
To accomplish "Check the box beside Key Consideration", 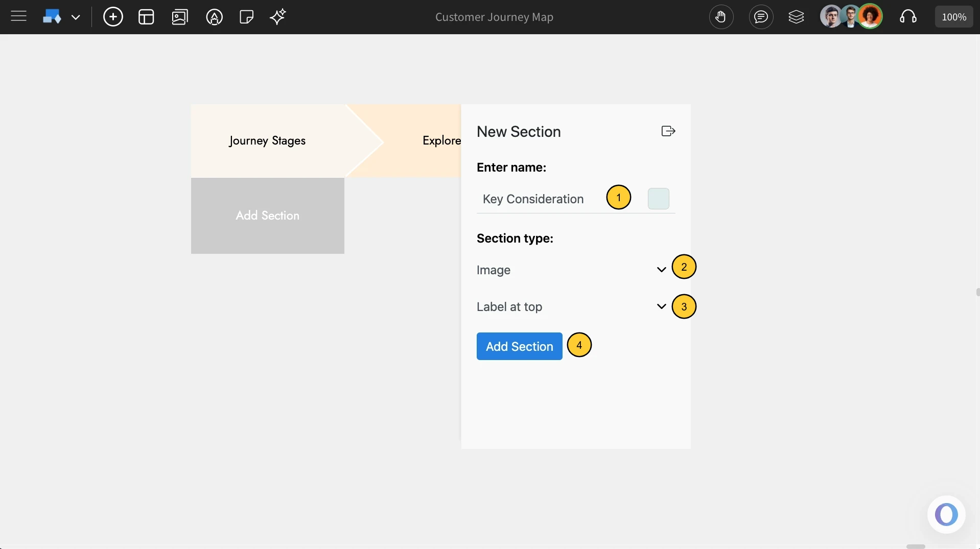I will (x=658, y=199).
